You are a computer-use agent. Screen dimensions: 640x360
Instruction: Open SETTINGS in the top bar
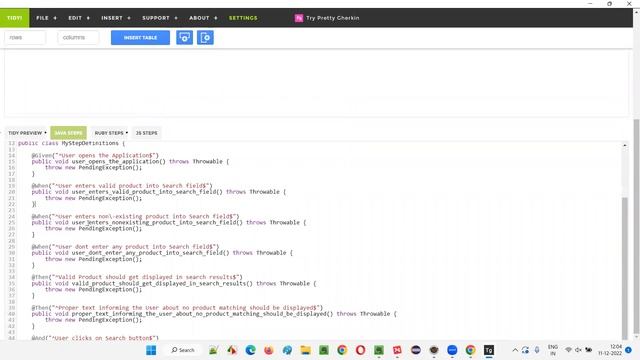pyautogui.click(x=243, y=18)
